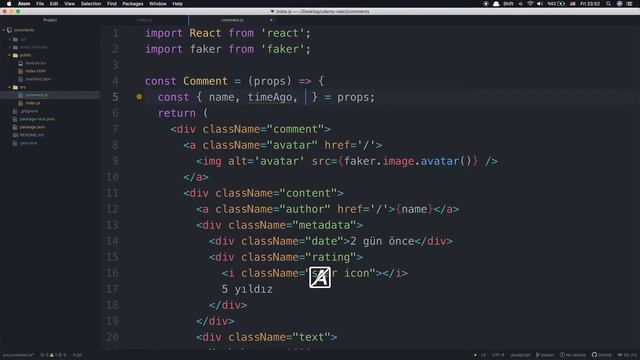Click the Bluetooth icon in the menu bar
Viewport: 640px width, 360px height.
click(521, 4)
